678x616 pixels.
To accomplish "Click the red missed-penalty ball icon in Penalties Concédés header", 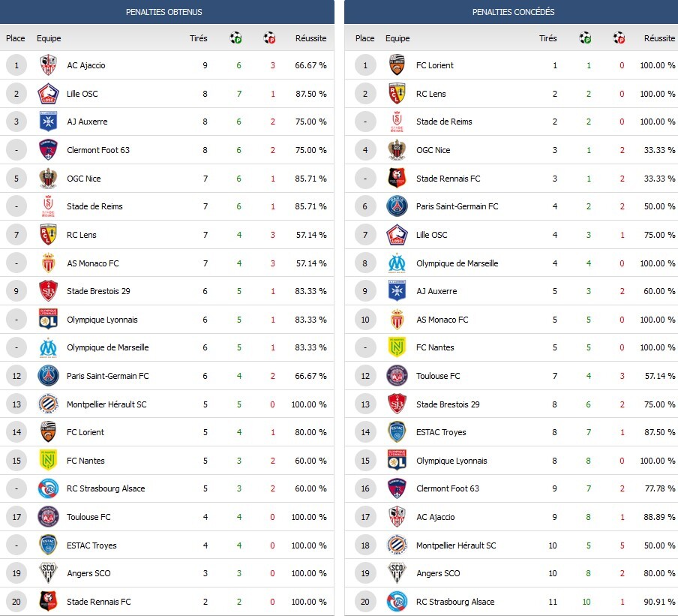I will [619, 38].
